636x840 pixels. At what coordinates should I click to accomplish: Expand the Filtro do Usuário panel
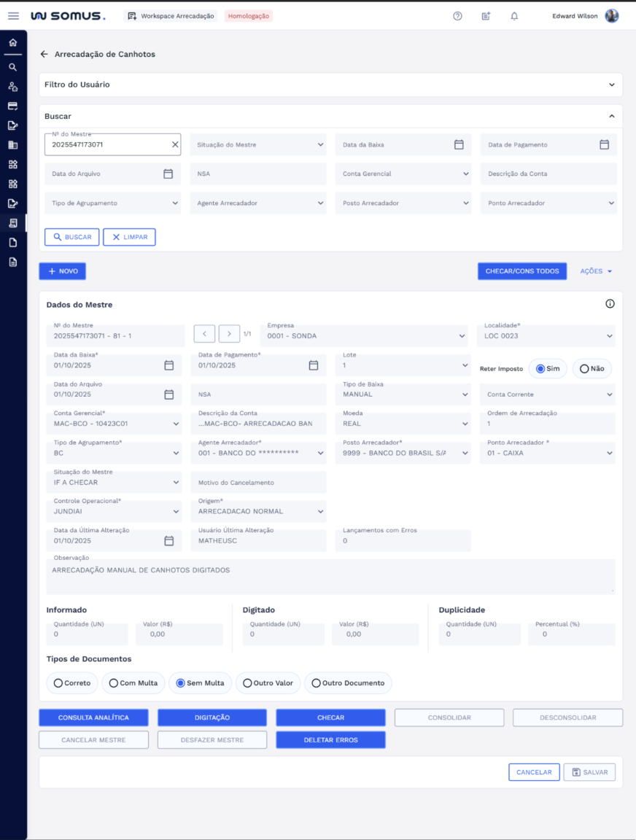pos(611,85)
